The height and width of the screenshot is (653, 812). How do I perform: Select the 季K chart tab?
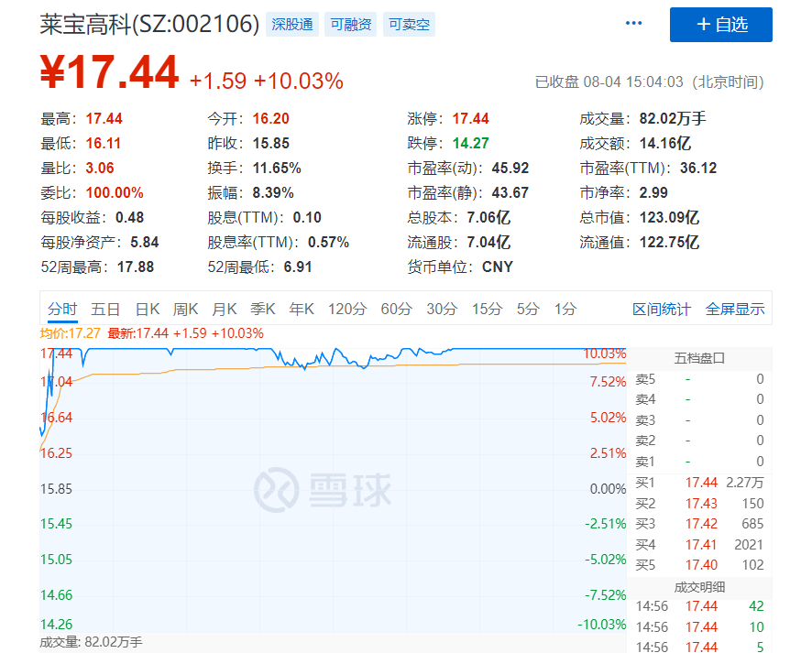tap(263, 310)
